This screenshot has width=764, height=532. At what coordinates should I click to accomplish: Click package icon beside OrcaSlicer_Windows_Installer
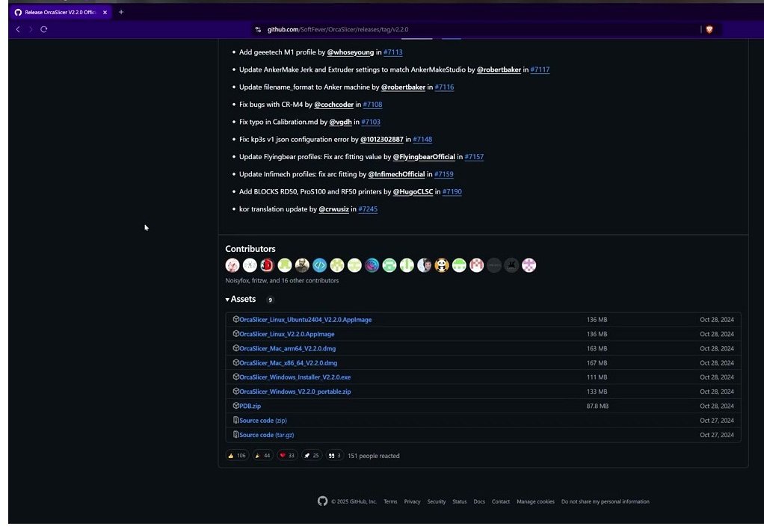pyautogui.click(x=235, y=377)
